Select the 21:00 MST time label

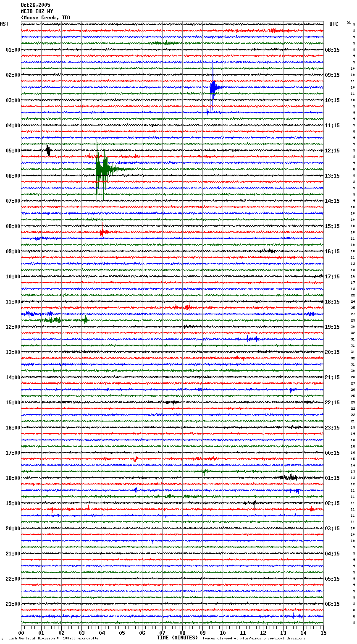point(13,554)
